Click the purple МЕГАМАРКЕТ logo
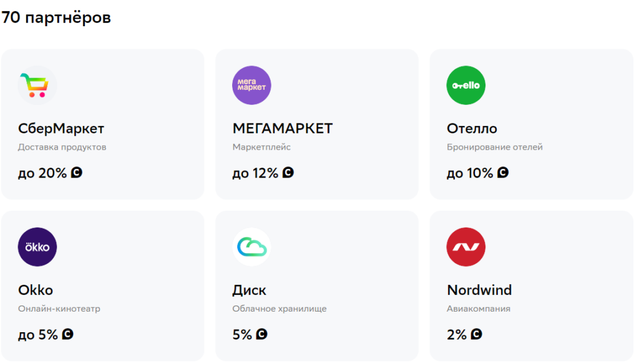This screenshot has width=639, height=364. click(x=251, y=85)
